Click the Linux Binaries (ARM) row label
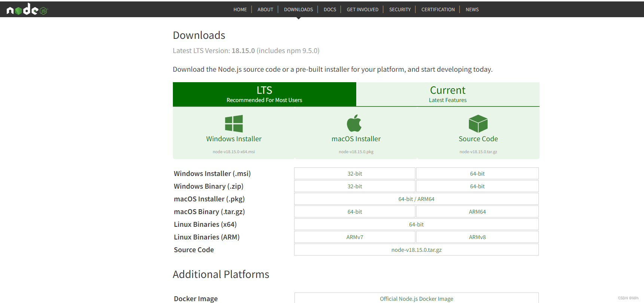This screenshot has width=644, height=303. click(x=207, y=237)
